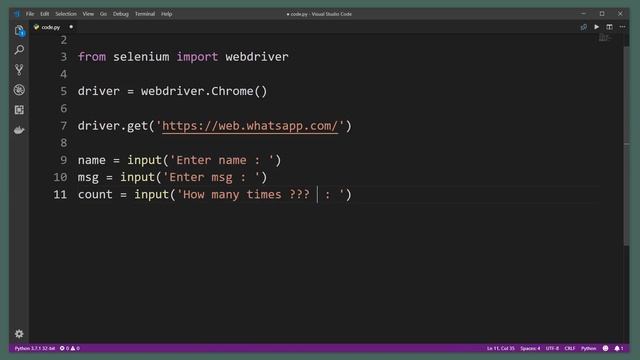Screen dimensions: 640x360
Task: Click the vertical scrollbar of the editor
Action: pos(627,146)
